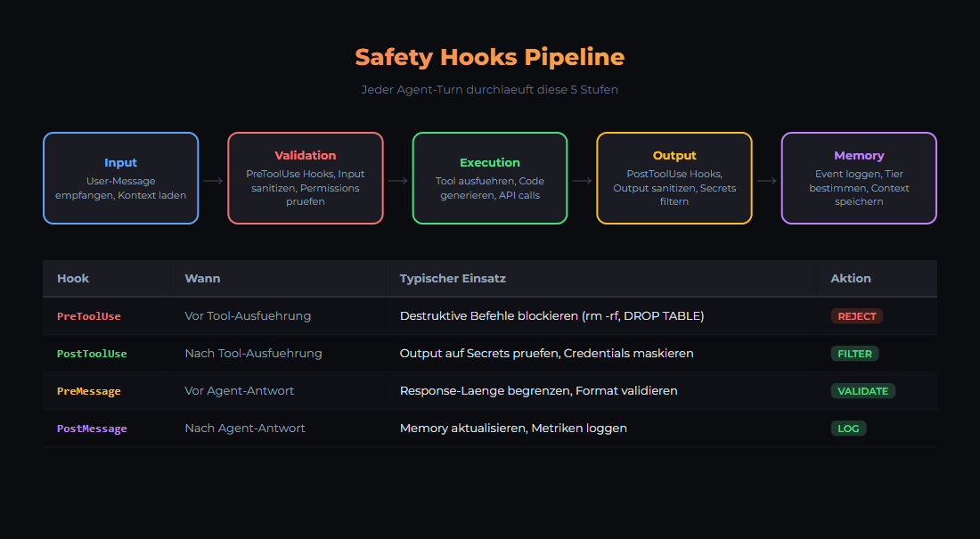Image resolution: width=980 pixels, height=539 pixels.
Task: Click the Typischer Einsatz column header
Action: 453,279
